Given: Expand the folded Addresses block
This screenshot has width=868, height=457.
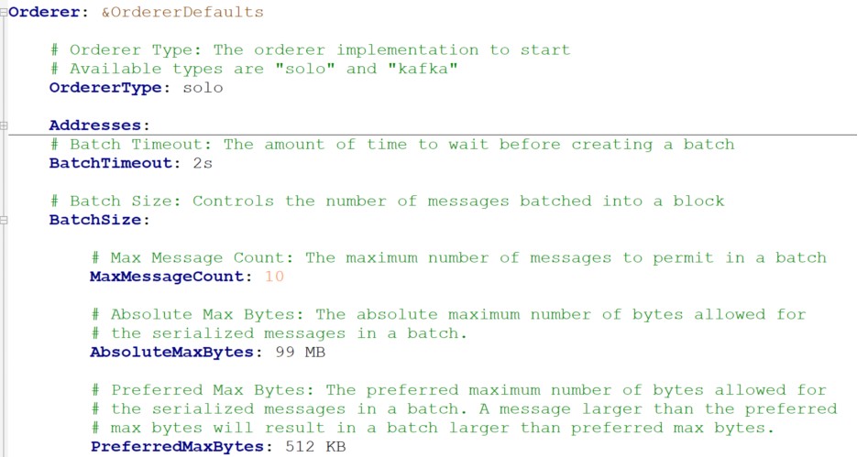Looking at the screenshot, I should [4, 125].
